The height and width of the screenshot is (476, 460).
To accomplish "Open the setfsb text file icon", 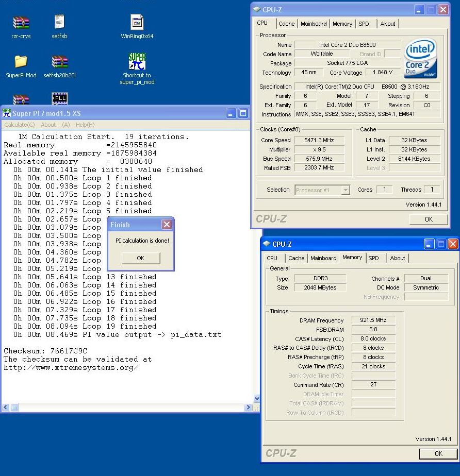I will pyautogui.click(x=59, y=22).
